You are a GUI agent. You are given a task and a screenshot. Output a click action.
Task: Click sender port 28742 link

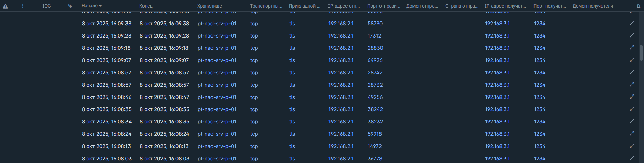[375, 73]
